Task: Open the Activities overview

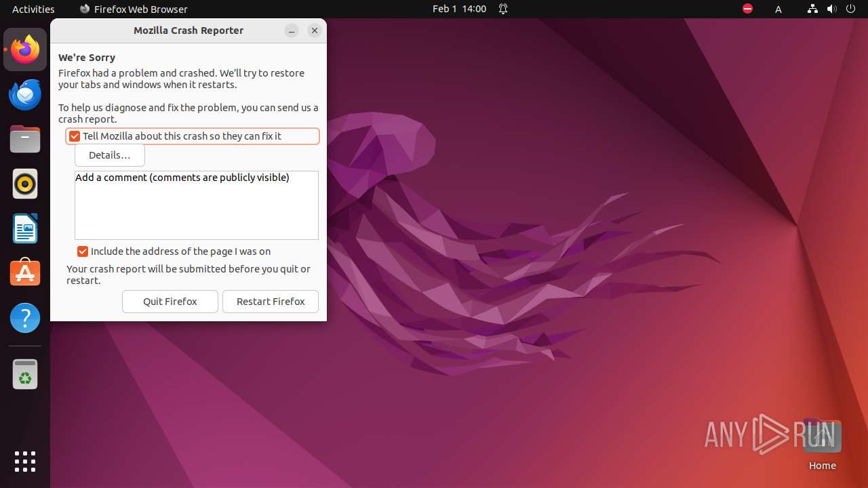Action: coord(33,9)
